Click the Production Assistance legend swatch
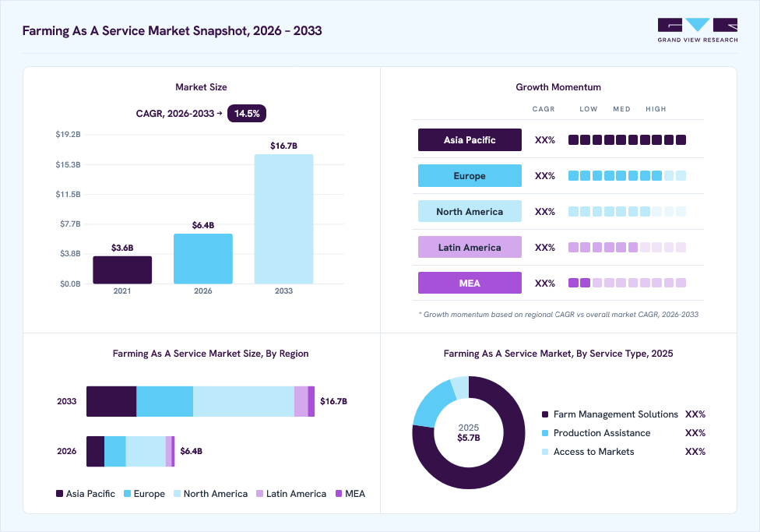 click(545, 432)
